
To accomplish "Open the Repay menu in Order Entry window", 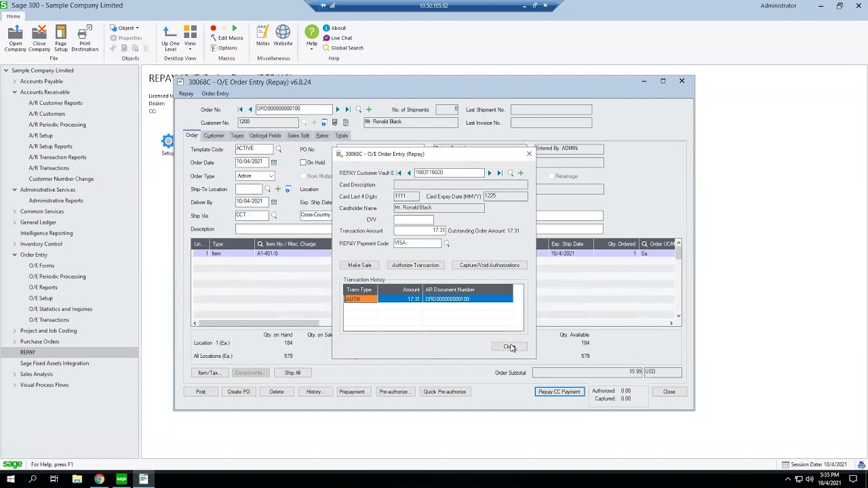I will [186, 94].
